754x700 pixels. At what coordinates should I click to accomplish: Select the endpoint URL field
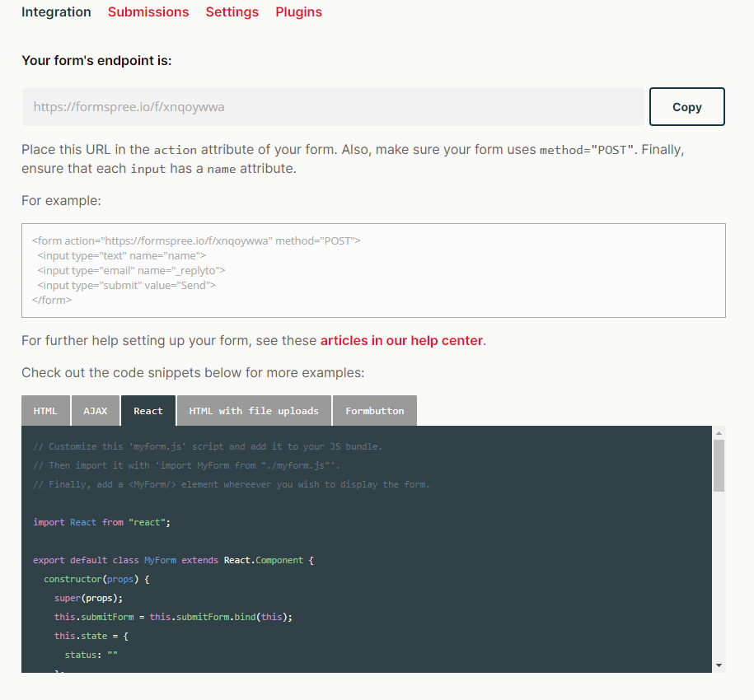(x=333, y=107)
